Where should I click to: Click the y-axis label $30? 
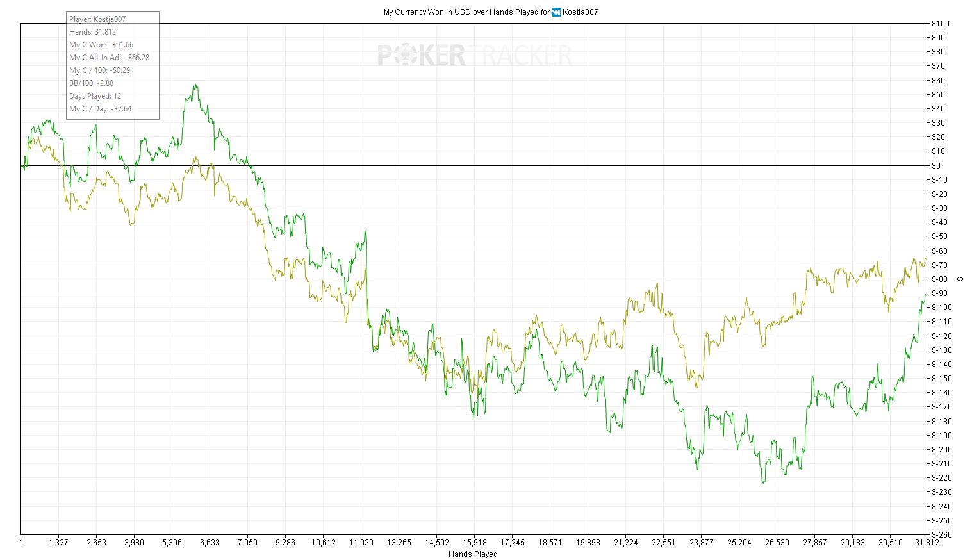(x=939, y=123)
